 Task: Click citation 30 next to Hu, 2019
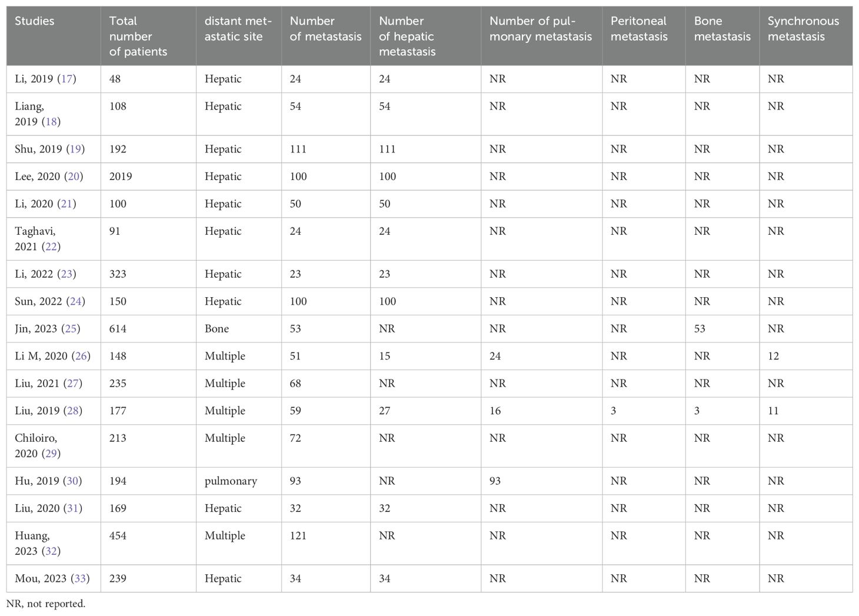[x=73, y=481]
